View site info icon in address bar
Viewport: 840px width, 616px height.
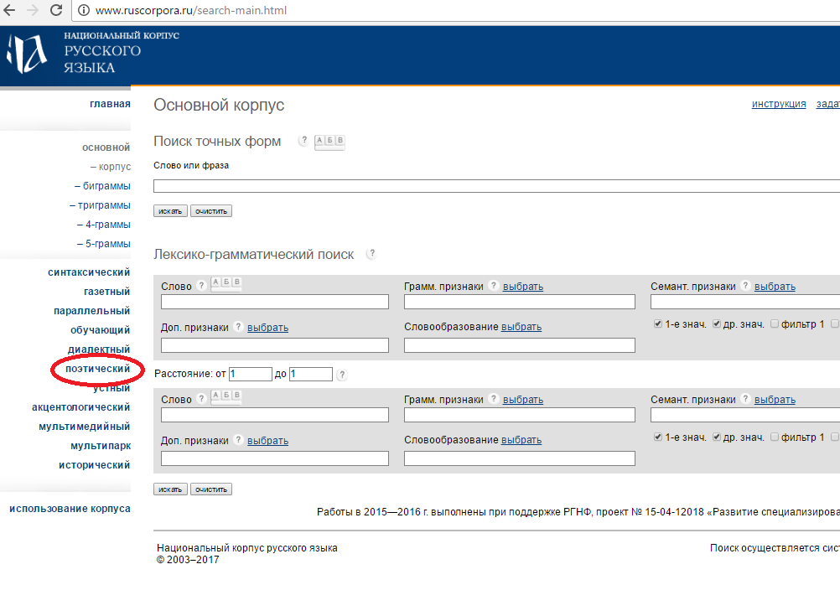pos(84,10)
